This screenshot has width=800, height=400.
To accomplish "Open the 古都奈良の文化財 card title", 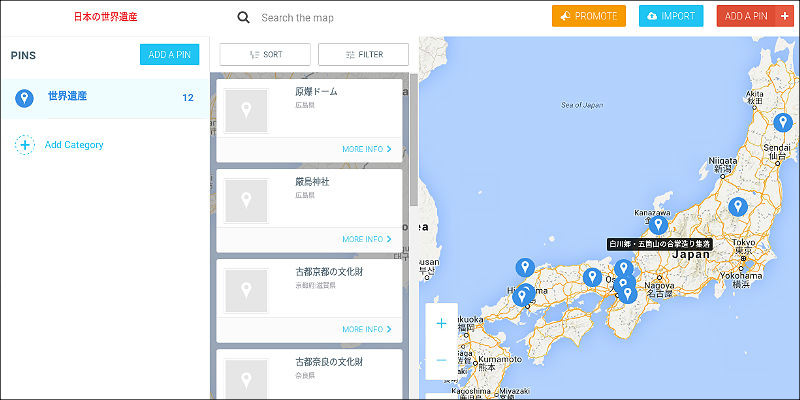I will click(x=329, y=362).
